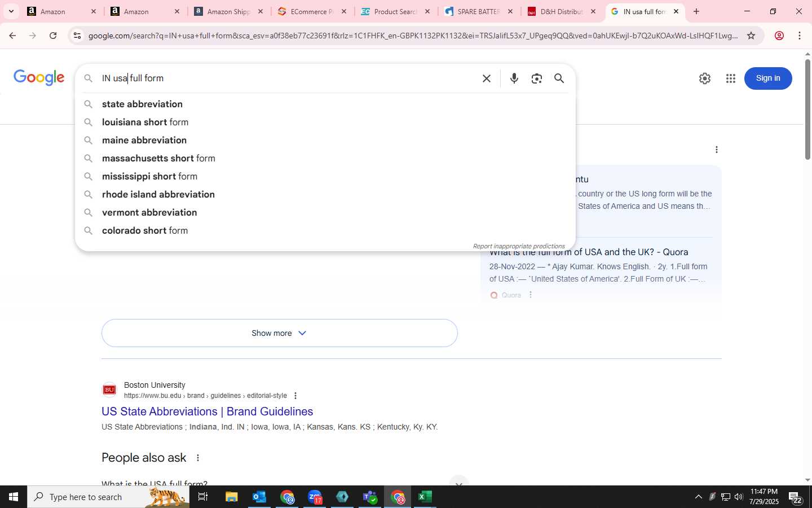Viewport: 812px width, 508px height.
Task: Open the Google apps grid icon
Action: (731, 78)
